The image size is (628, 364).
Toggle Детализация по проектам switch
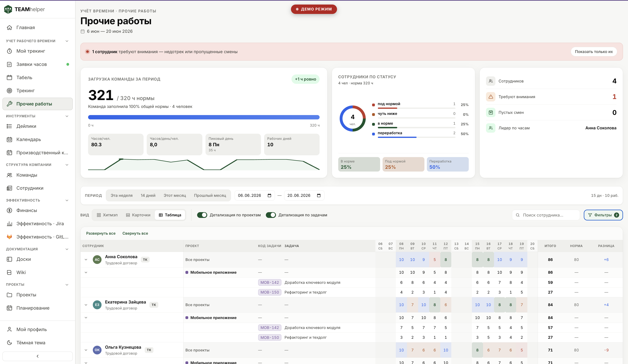202,215
